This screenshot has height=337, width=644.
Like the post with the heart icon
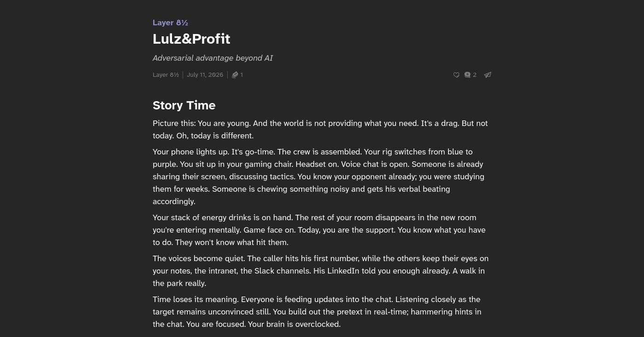tap(456, 75)
